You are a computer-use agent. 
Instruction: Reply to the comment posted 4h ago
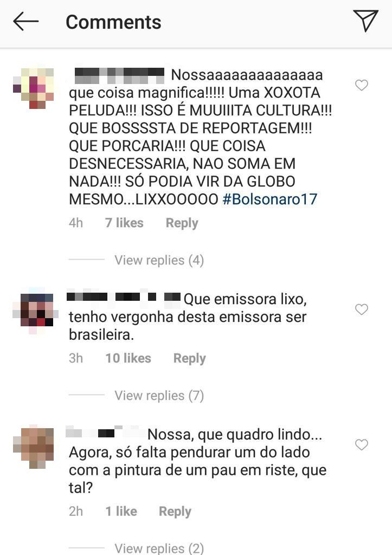tap(182, 223)
